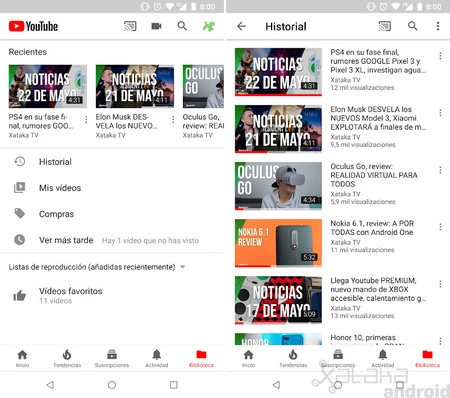Open Mis vídeos entry
The height and width of the screenshot is (398, 450).
[112, 188]
